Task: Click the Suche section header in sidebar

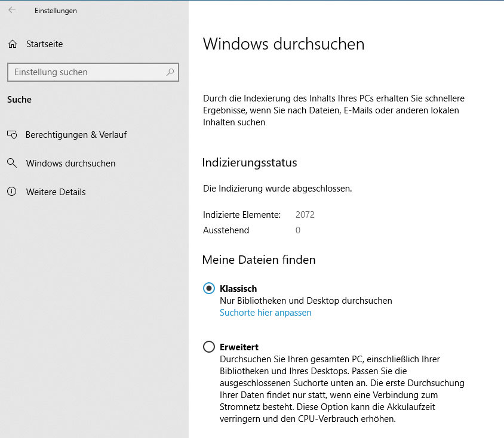Action: [x=19, y=100]
